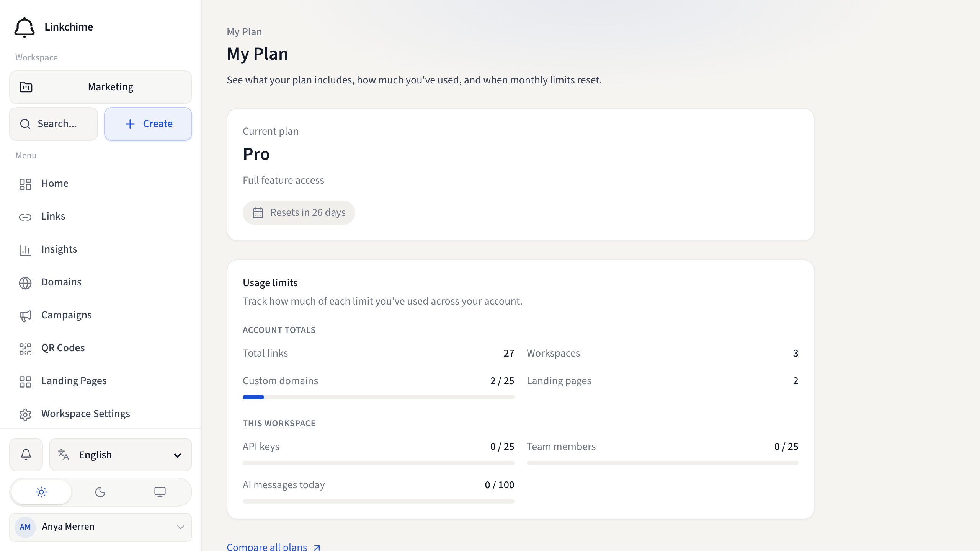This screenshot has width=980, height=551.
Task: Click the external arrow icon after Compare all plans
Action: [x=317, y=548]
